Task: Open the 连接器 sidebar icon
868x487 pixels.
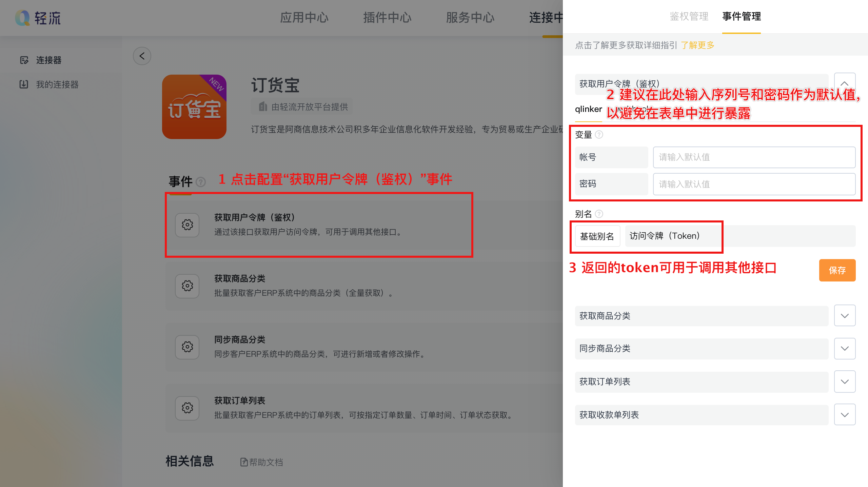Action: (x=24, y=60)
